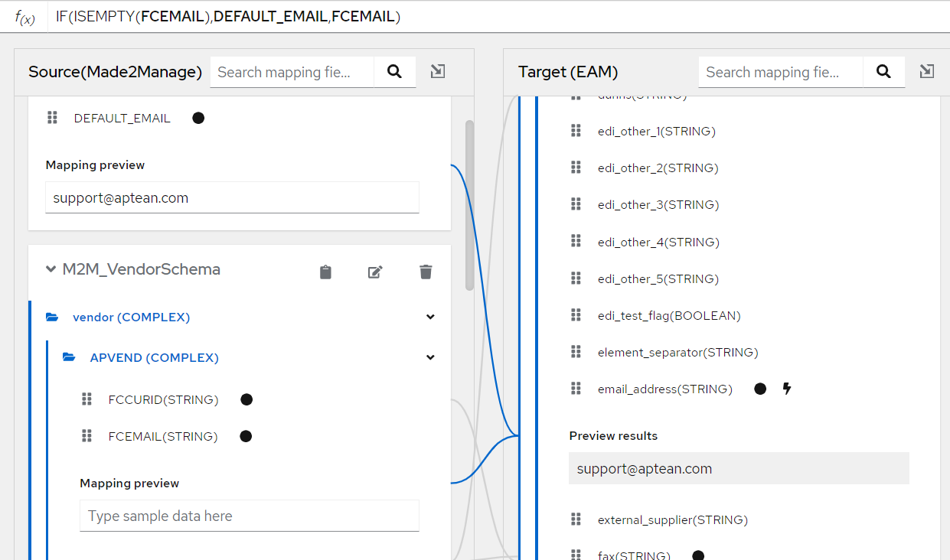950x560 pixels.
Task: Click the import icon beside the Target search
Action: tap(926, 70)
